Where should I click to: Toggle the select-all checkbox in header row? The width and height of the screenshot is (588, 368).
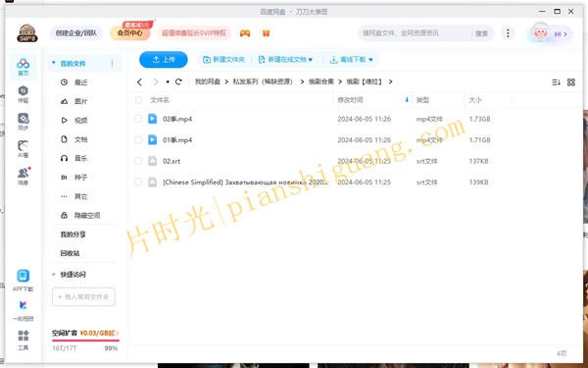[x=139, y=100]
